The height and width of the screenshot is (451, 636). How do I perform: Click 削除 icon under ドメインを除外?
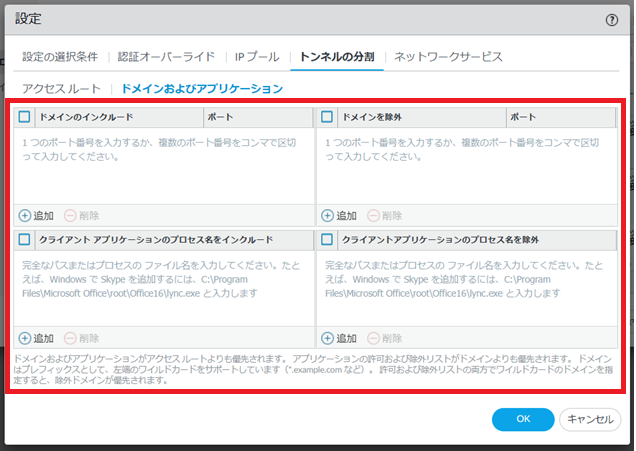pyautogui.click(x=373, y=215)
